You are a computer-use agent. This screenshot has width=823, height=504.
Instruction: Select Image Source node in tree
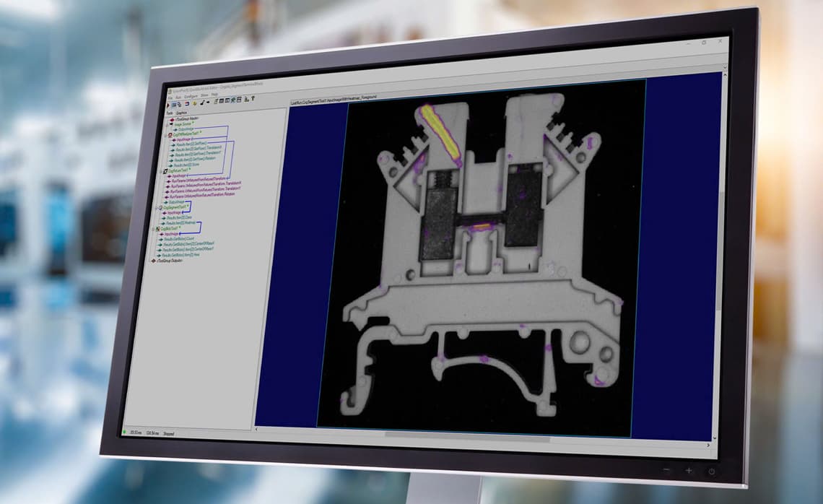(x=183, y=124)
